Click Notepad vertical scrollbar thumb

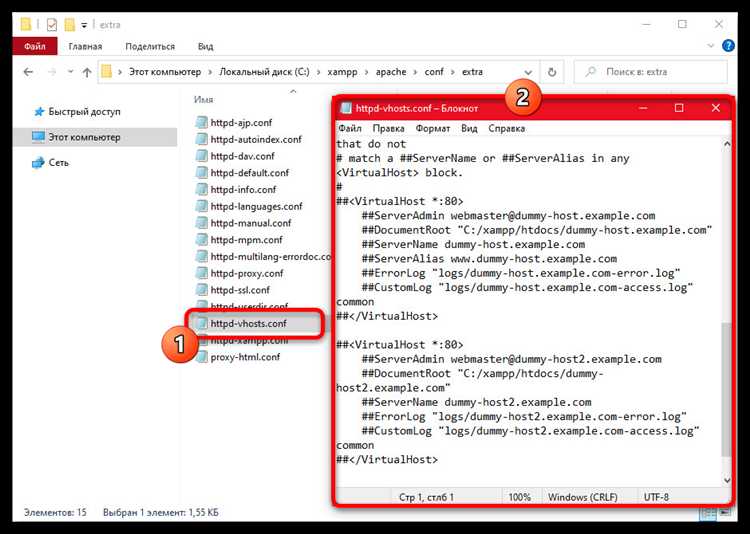click(x=726, y=390)
